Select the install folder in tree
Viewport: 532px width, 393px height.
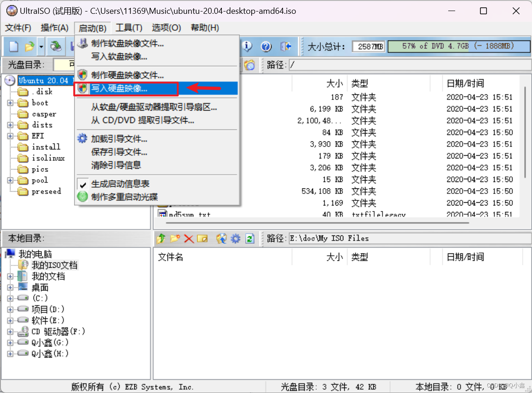pos(46,147)
